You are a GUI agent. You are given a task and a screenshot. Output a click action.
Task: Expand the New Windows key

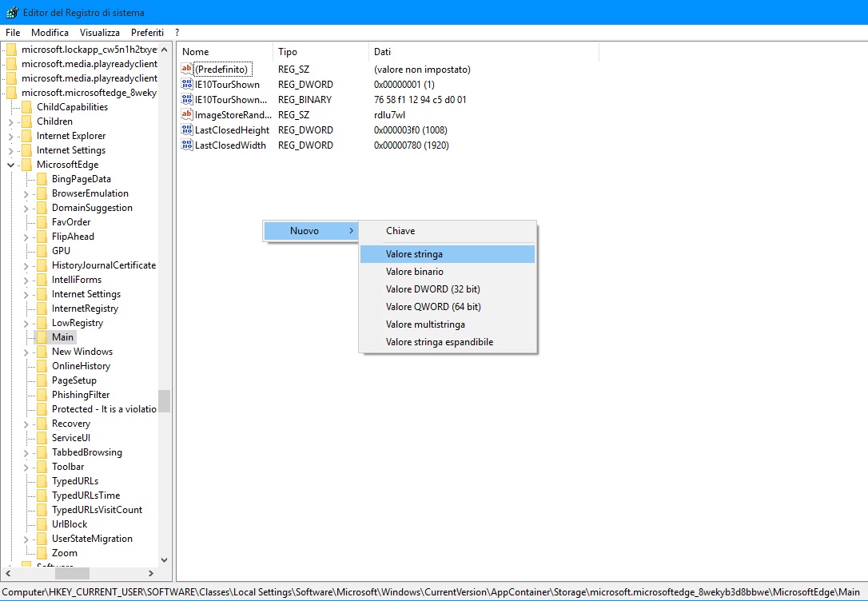point(26,352)
